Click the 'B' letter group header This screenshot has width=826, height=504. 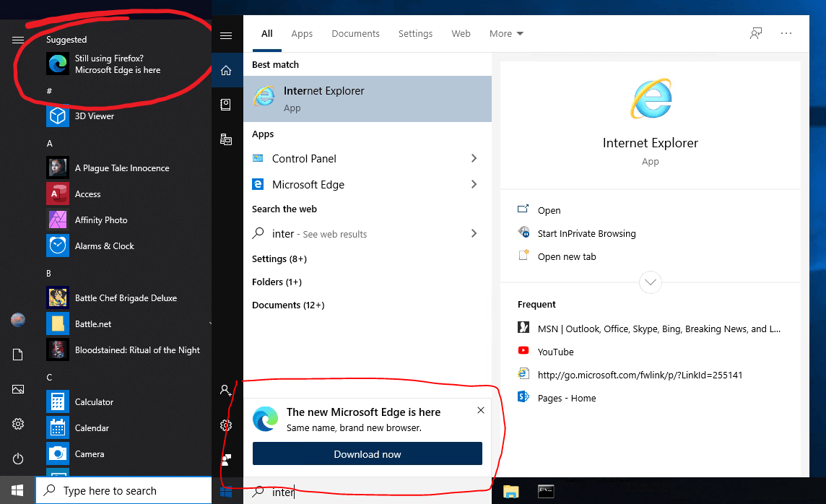coord(49,274)
